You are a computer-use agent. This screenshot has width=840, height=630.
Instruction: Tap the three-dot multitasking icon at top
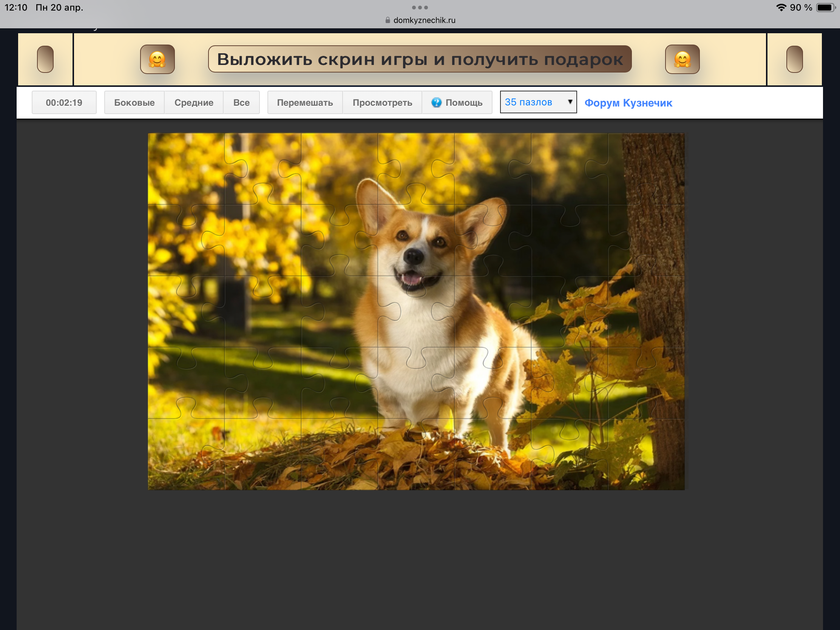click(x=420, y=8)
